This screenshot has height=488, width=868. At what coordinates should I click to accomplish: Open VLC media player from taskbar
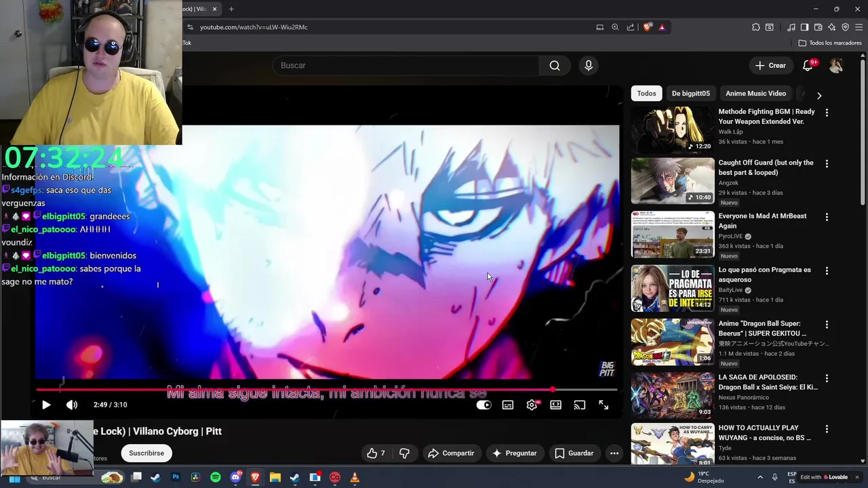pyautogui.click(x=354, y=477)
